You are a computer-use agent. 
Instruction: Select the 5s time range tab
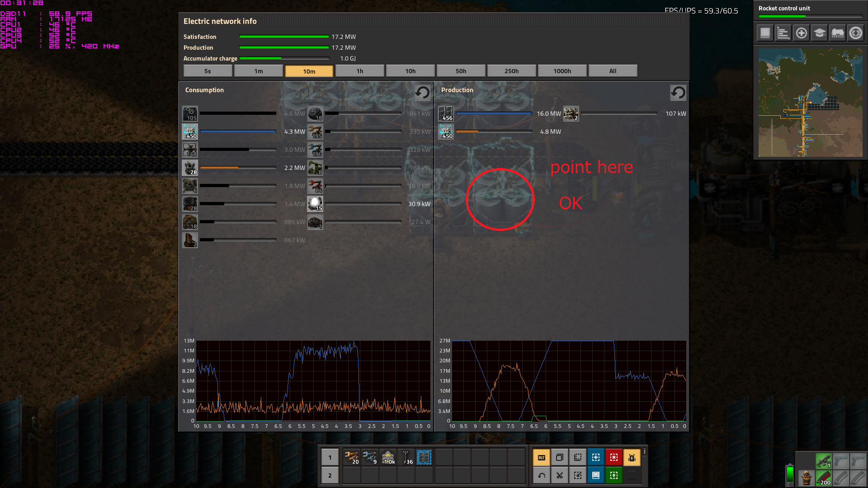pos(208,71)
